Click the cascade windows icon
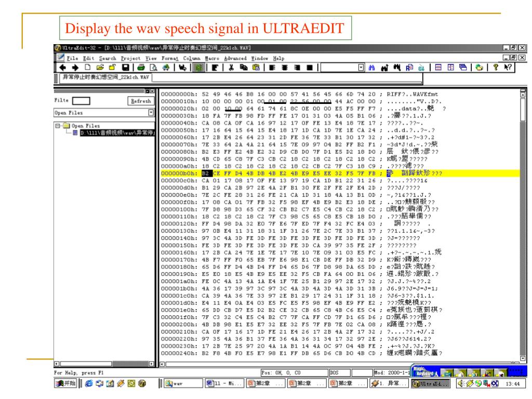Viewport: 532px width, 399px height. [463, 68]
